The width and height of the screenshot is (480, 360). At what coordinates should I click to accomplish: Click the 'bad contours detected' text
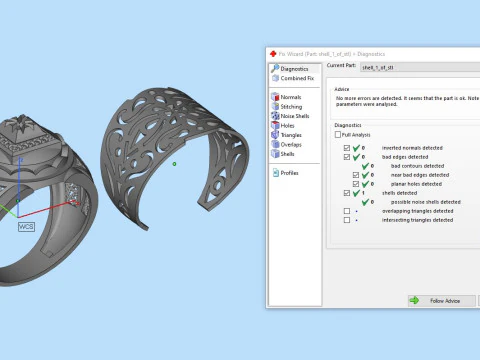click(x=417, y=166)
